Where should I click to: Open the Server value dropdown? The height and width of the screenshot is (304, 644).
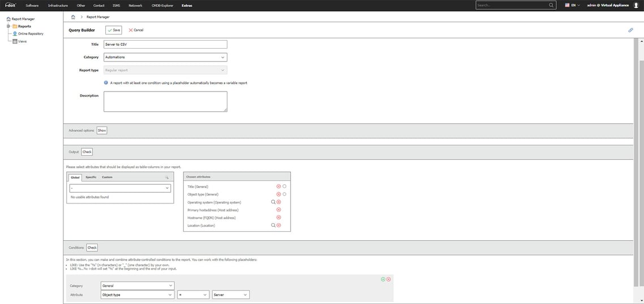231,294
